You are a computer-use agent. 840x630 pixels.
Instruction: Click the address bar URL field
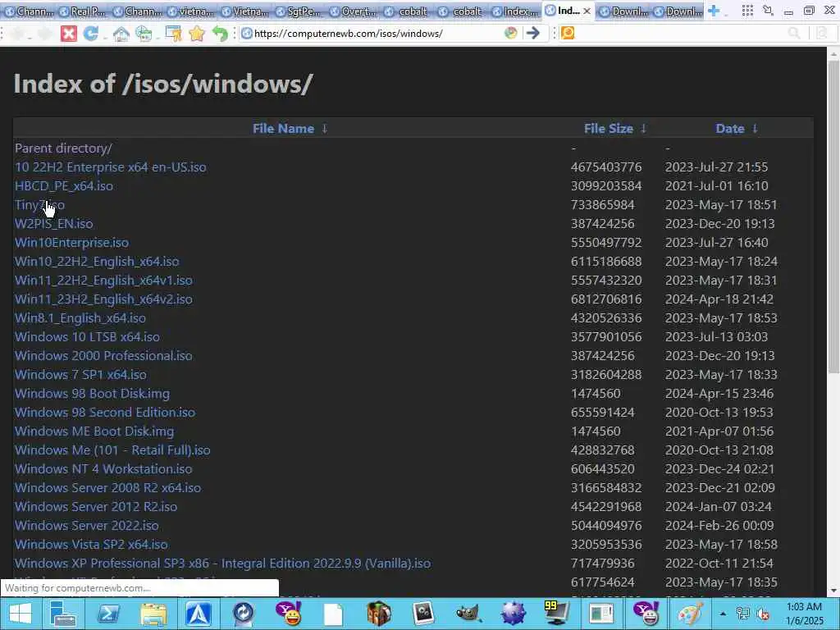[375, 33]
